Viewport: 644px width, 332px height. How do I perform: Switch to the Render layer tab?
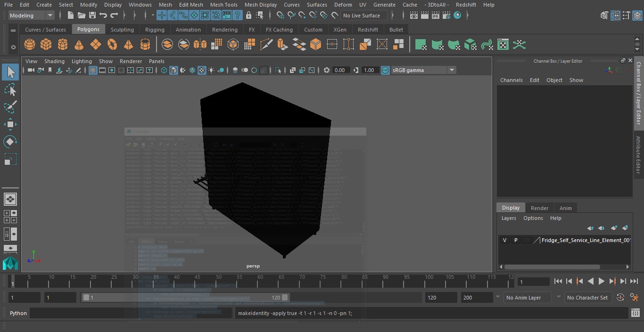539,208
